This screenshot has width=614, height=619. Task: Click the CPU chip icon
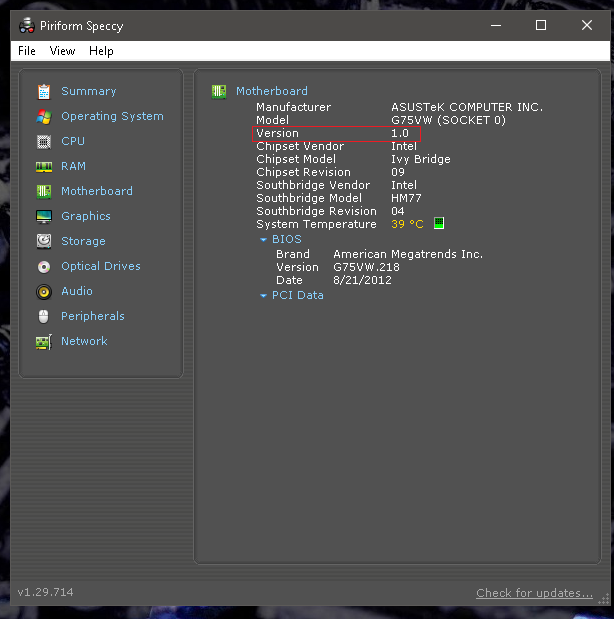coord(44,142)
